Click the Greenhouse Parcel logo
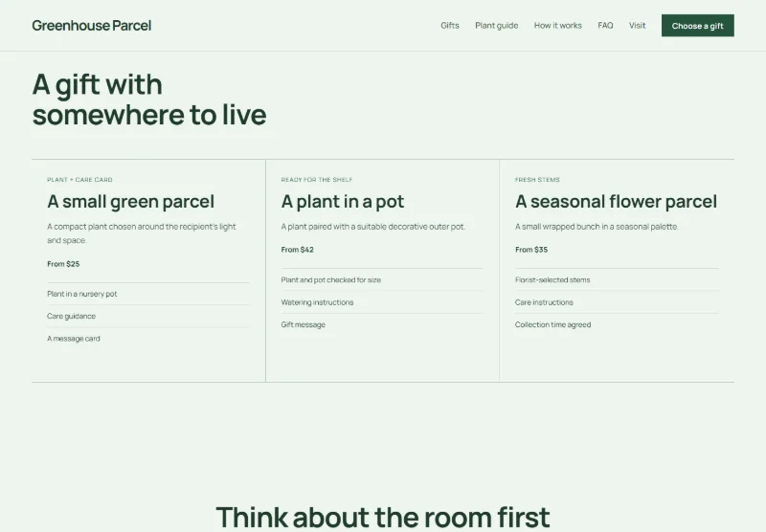Viewport: 766px width, 532px height. point(91,26)
